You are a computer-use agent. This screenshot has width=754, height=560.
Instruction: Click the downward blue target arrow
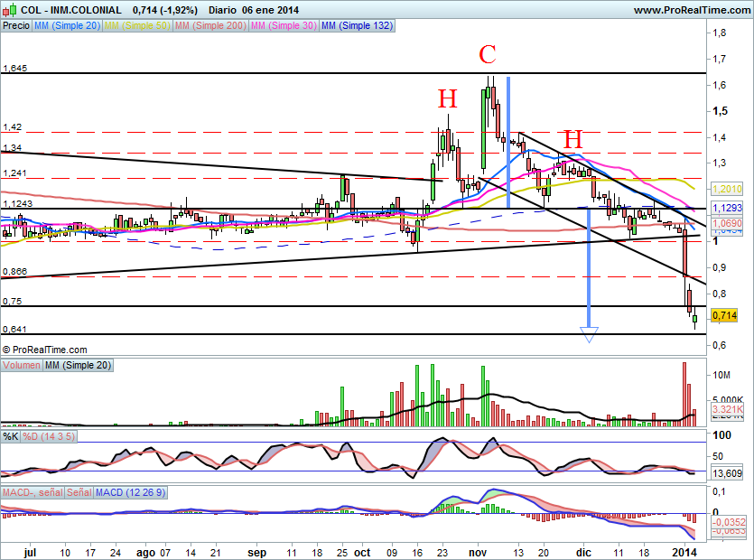click(x=589, y=335)
